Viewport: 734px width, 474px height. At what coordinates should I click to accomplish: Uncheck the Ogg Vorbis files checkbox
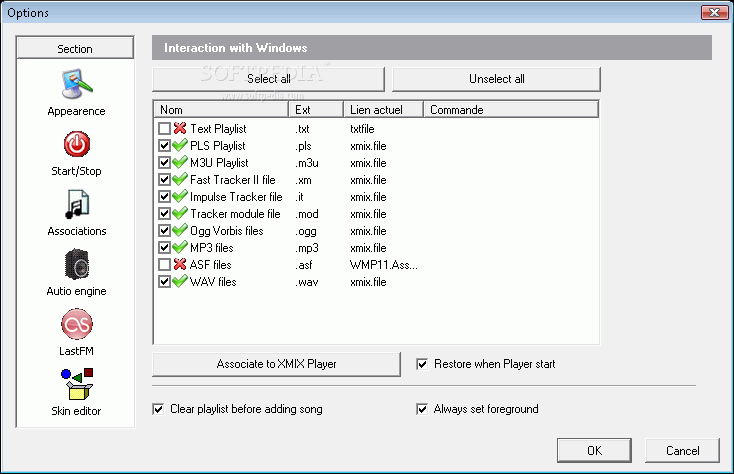[x=164, y=230]
